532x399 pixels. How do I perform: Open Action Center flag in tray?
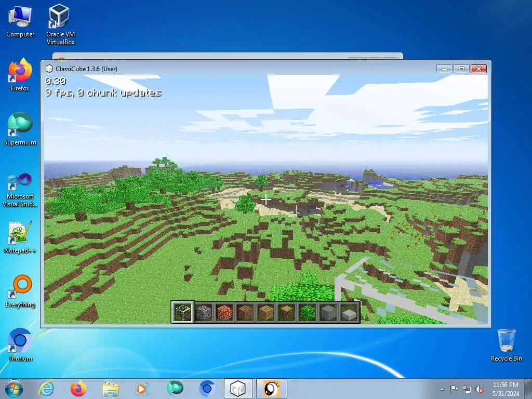coord(454,389)
